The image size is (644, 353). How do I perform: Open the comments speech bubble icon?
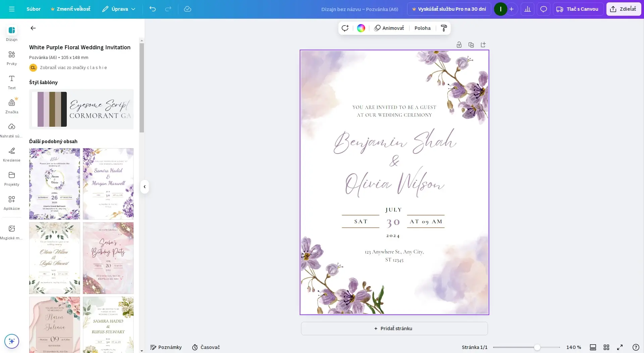coord(543,9)
